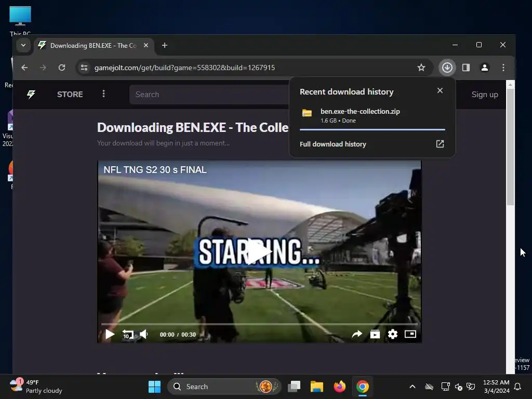
Task: Expand the Game Jolt more options menu
Action: click(103, 94)
